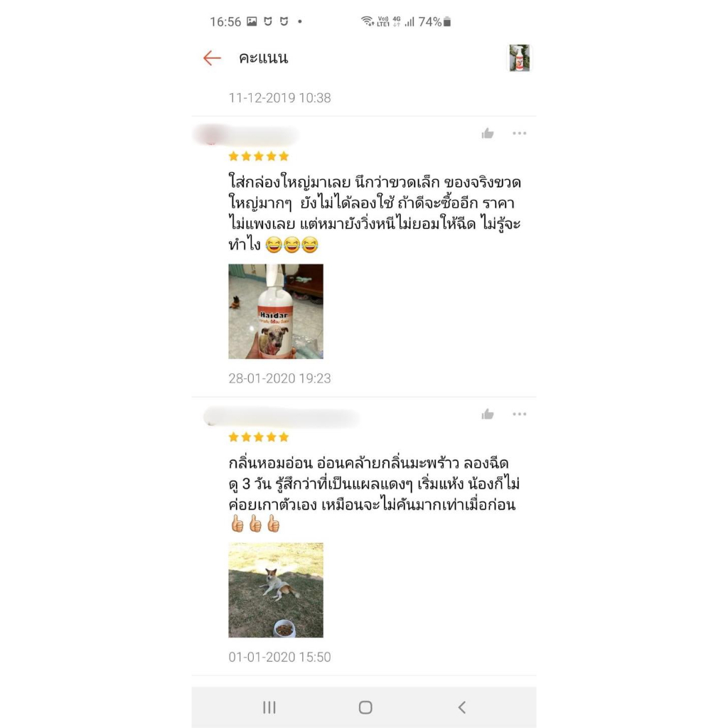Open the product thumbnail in header
Viewport: 728px width, 728px height.
(x=519, y=58)
